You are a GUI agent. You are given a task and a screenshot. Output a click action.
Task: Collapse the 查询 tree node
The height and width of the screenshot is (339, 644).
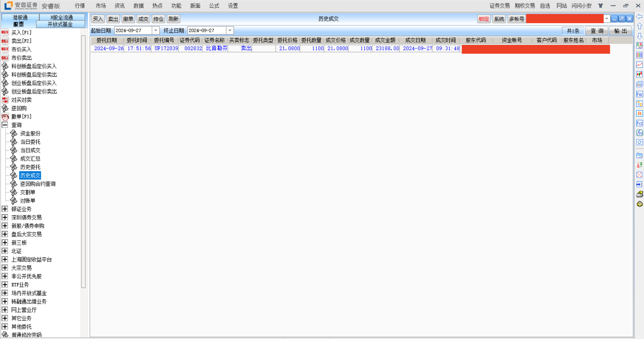[5, 125]
